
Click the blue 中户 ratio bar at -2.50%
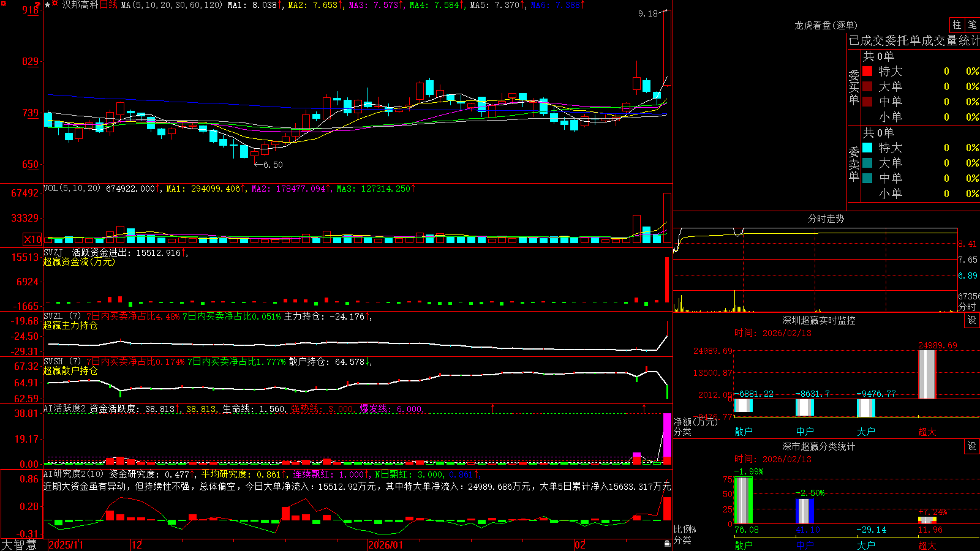(805, 511)
